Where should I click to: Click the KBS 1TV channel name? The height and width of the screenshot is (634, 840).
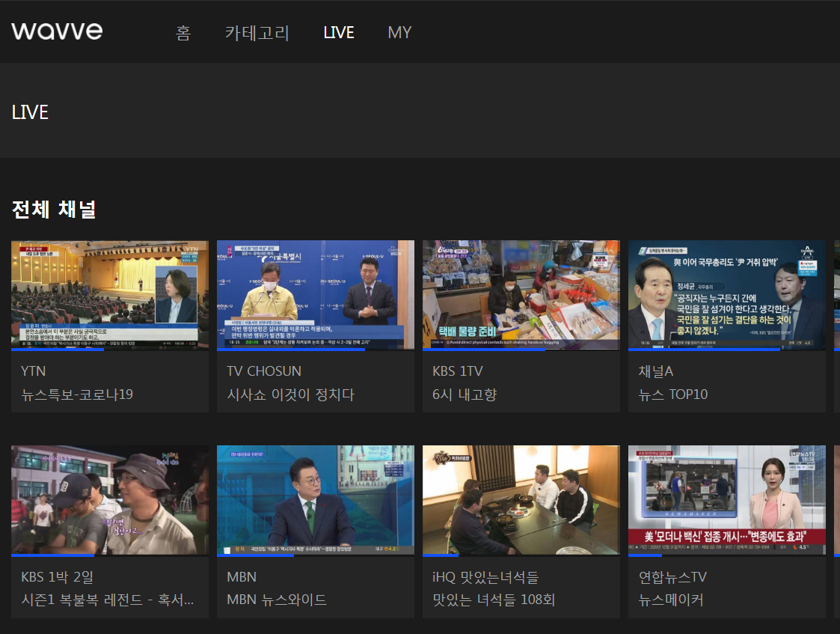click(x=458, y=371)
